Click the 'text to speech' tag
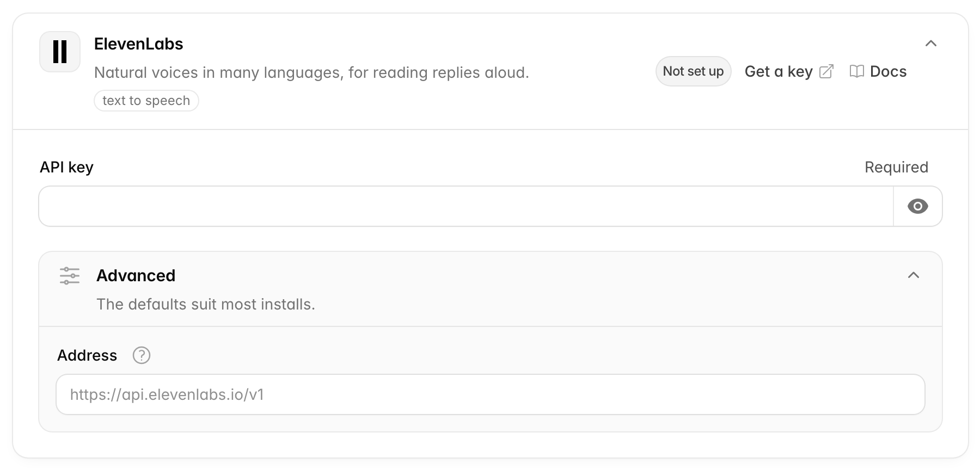The width and height of the screenshot is (980, 470). click(x=146, y=101)
